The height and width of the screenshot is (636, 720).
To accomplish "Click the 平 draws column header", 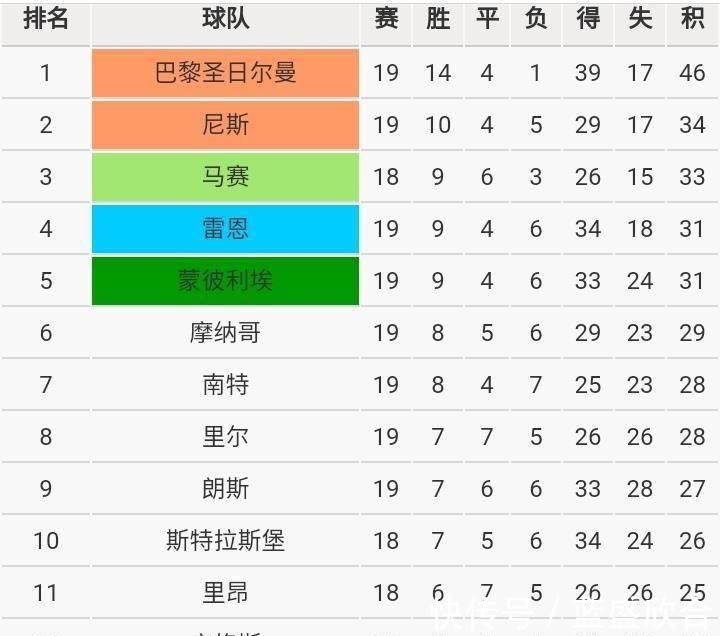I will click(x=487, y=19).
